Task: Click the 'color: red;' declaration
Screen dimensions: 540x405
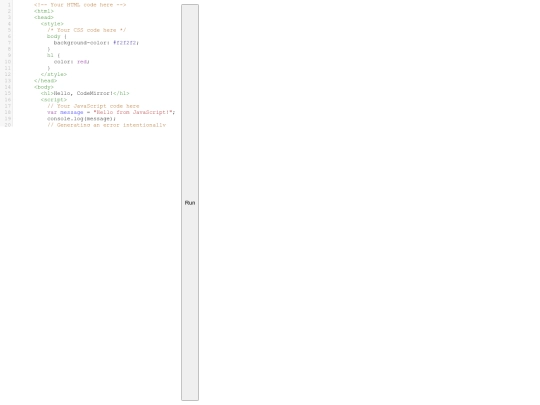Action: (72, 62)
